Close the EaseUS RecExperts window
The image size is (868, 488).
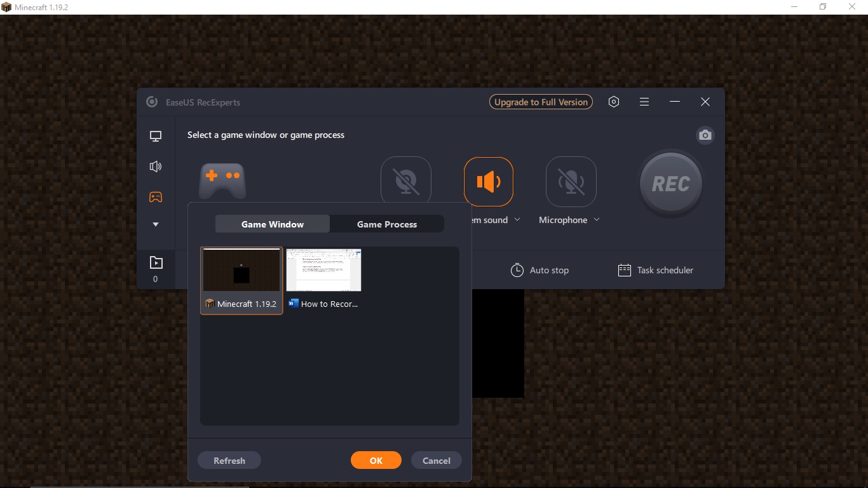pos(705,102)
